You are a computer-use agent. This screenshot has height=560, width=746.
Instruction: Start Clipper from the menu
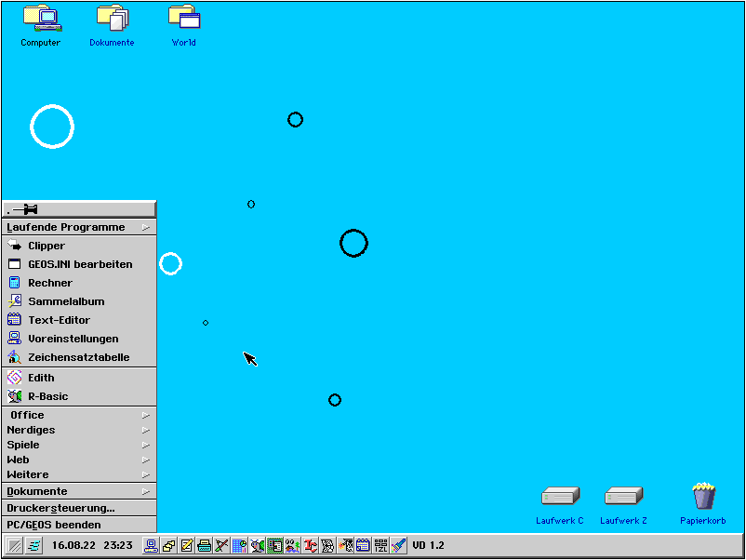pos(79,246)
